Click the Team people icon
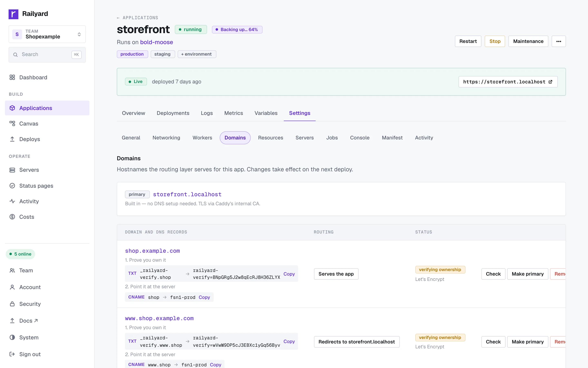 coord(12,270)
